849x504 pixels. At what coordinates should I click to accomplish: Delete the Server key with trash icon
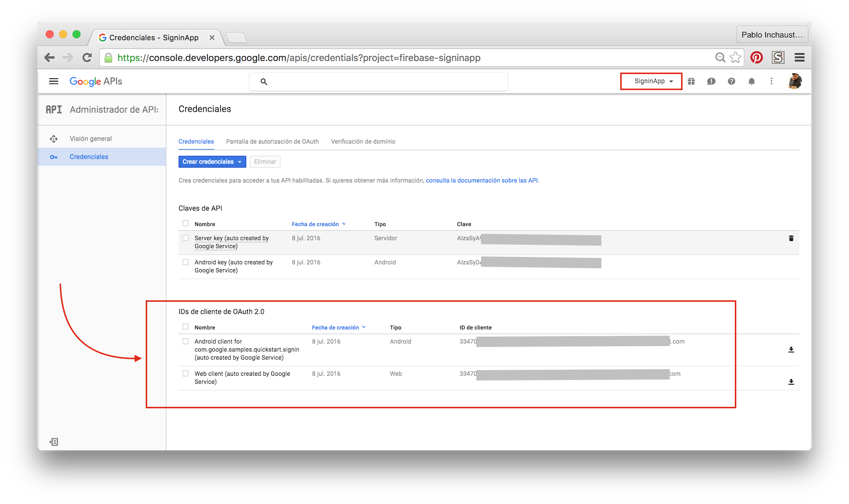pos(791,238)
